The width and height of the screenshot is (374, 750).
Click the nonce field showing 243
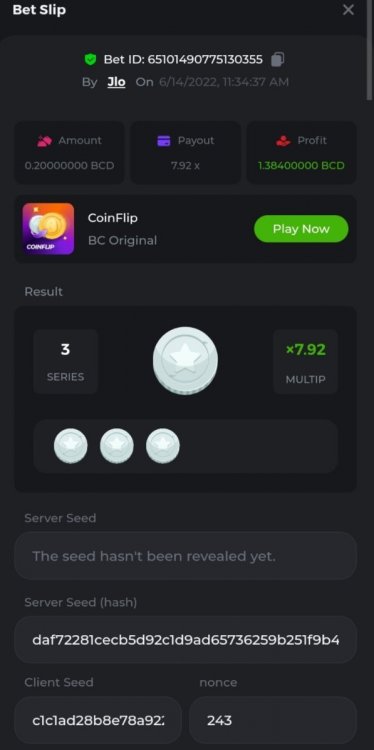tap(273, 720)
